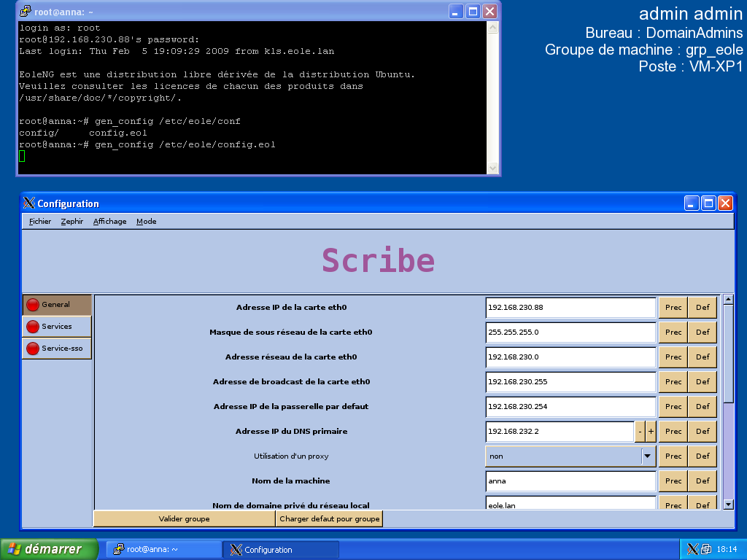This screenshot has height=560, width=747.
Task: Switch to Configuration taskbar button
Action: pos(281,550)
